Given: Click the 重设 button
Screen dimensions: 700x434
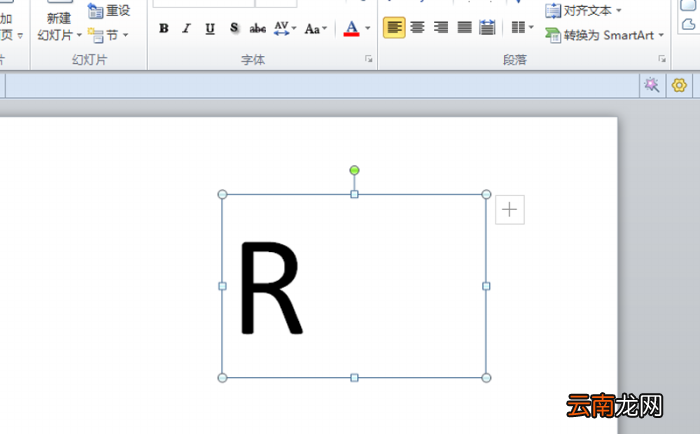Looking at the screenshot, I should (x=109, y=11).
